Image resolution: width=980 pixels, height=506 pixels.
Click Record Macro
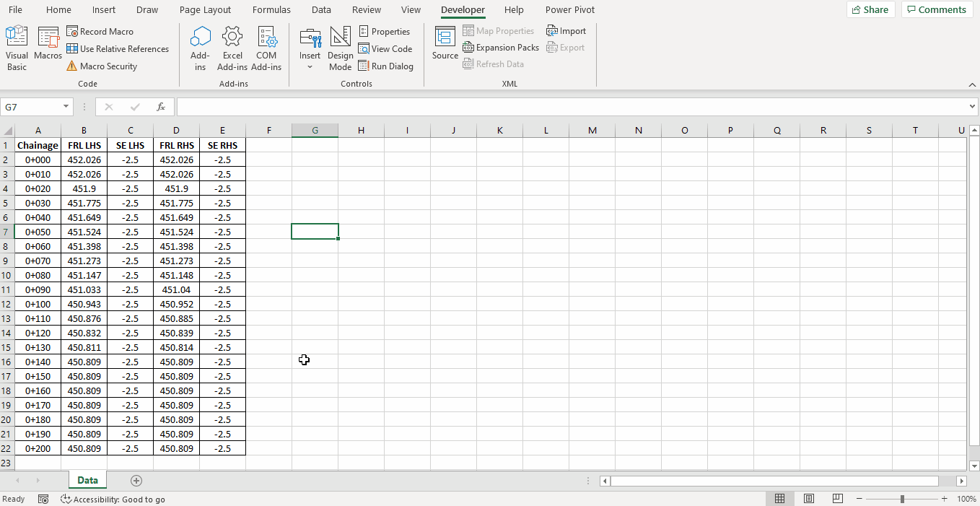point(100,32)
